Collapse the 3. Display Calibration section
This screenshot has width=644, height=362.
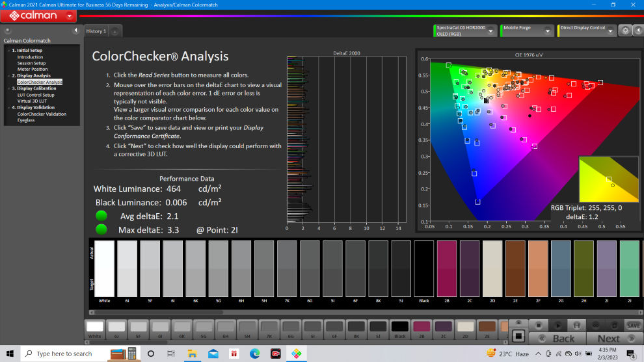click(8, 88)
